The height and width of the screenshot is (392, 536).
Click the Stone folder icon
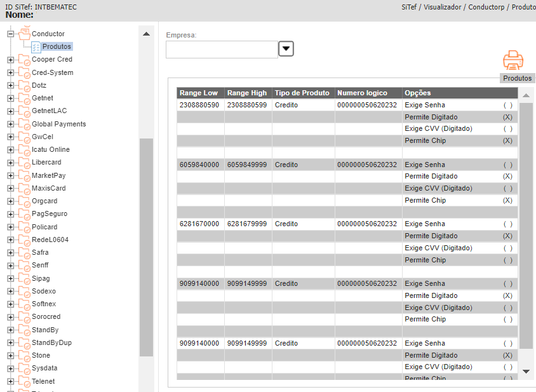(x=24, y=356)
